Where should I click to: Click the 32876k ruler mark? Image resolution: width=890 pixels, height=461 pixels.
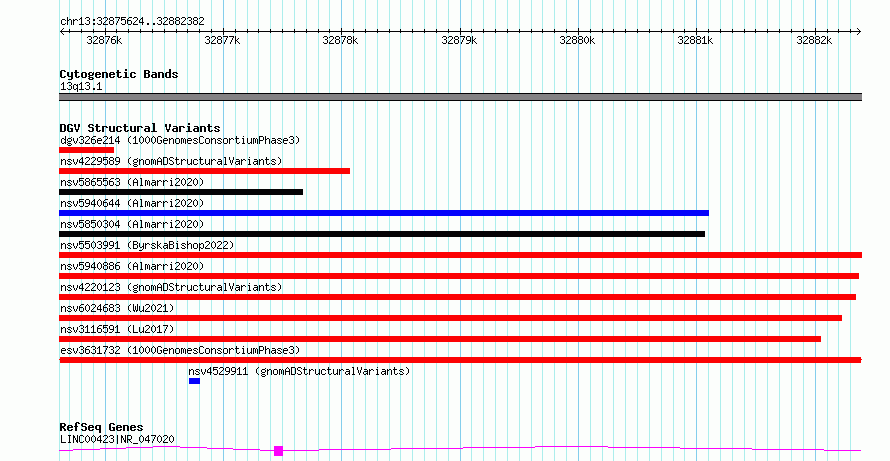coord(104,40)
